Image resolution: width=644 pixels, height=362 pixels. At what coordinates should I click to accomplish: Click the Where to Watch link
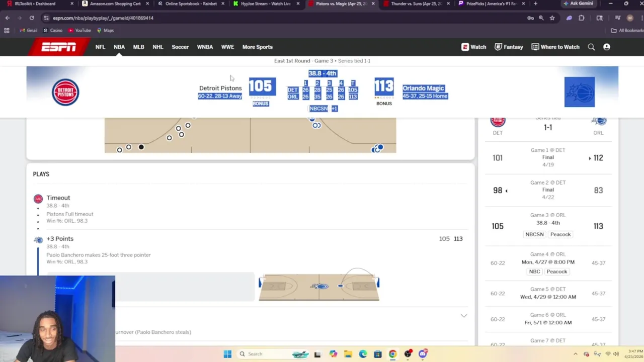555,47
